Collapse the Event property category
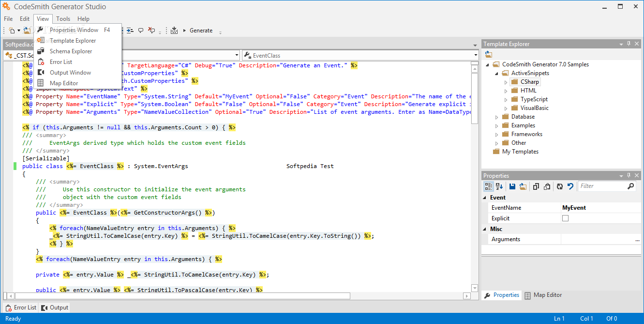 485,198
